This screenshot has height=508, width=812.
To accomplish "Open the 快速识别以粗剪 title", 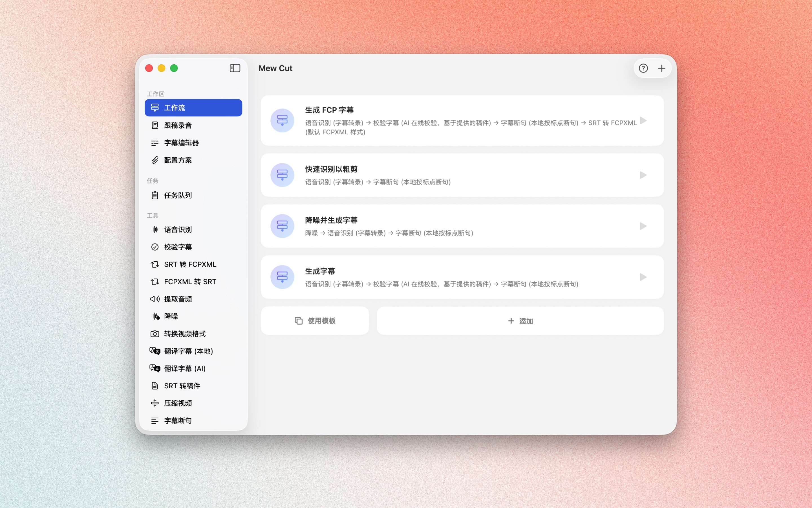I will point(331,169).
